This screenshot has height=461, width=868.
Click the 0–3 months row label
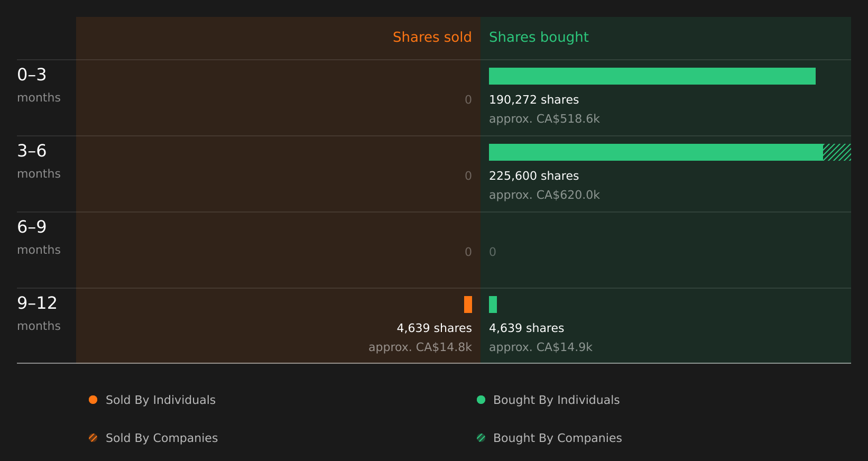(39, 85)
